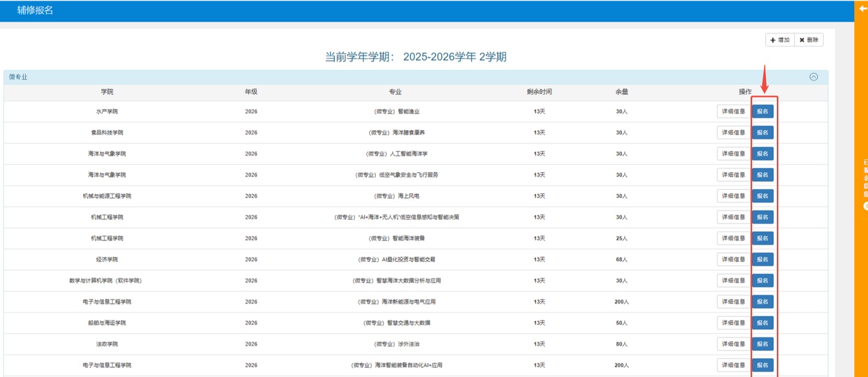The image size is (868, 377).
Task: Click the 50人 remaining quota cell
Action: [x=622, y=323]
